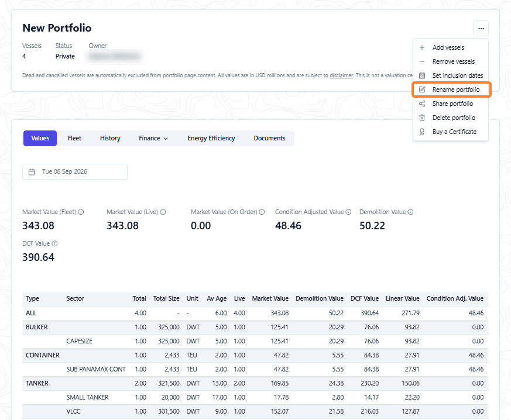
Task: Click the ribbon icon beside Buy a Certificate
Action: coord(422,132)
